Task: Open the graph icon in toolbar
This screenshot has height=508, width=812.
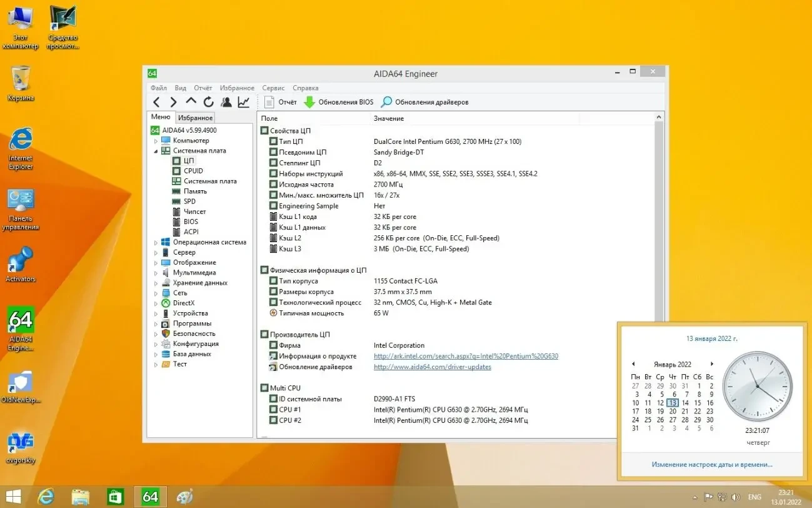Action: [243, 101]
